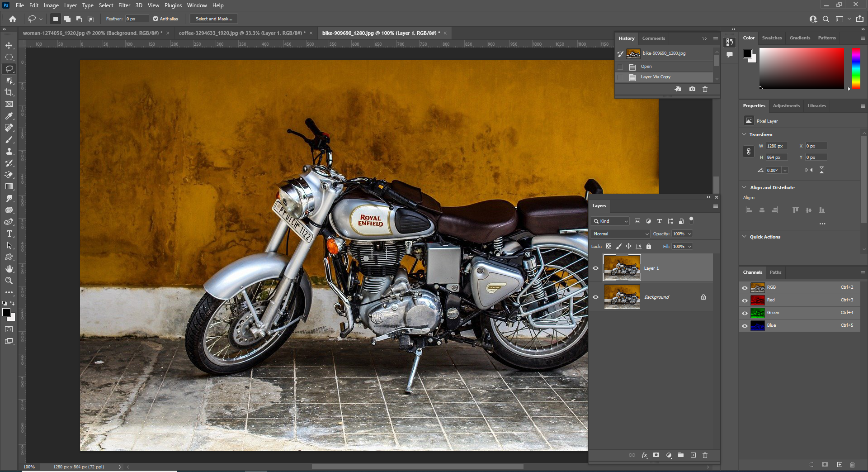
Task: Select the Zoom tool
Action: click(9, 281)
